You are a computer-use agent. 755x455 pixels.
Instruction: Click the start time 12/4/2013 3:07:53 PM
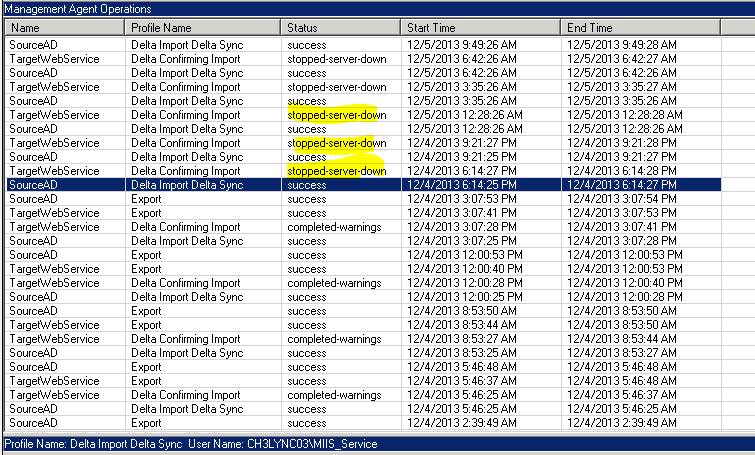tap(461, 199)
